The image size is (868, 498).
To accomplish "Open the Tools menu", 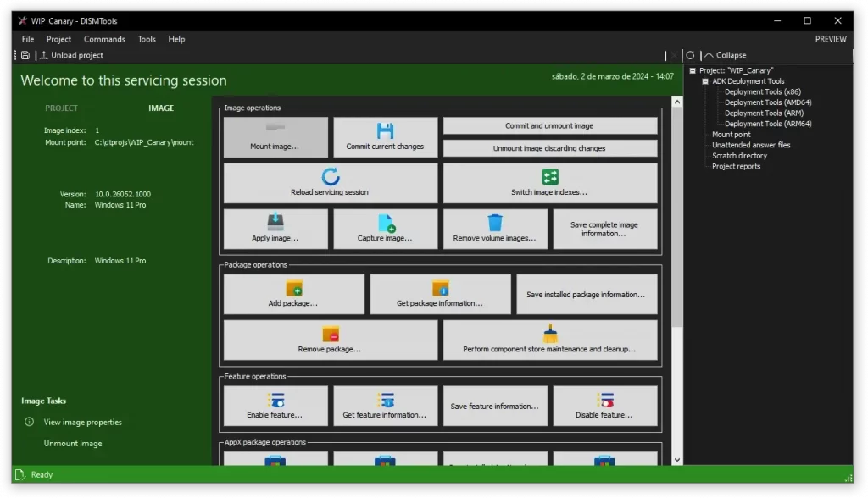I will point(147,39).
